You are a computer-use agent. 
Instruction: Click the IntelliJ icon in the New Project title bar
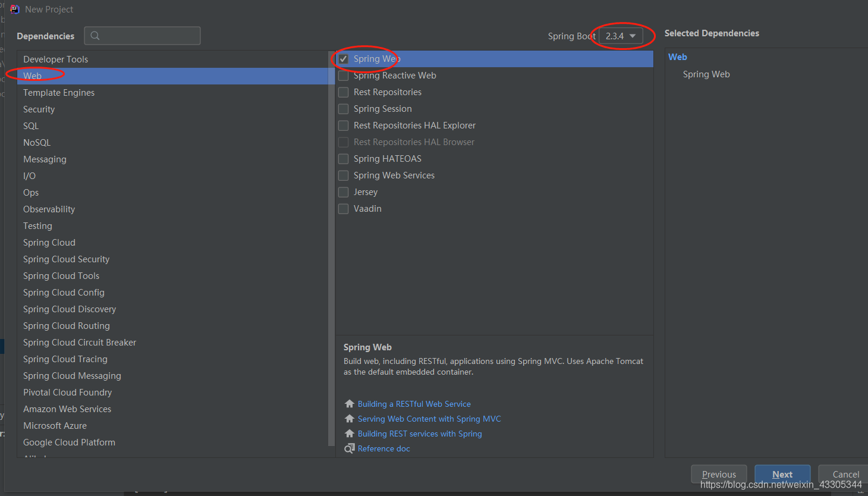(x=15, y=9)
